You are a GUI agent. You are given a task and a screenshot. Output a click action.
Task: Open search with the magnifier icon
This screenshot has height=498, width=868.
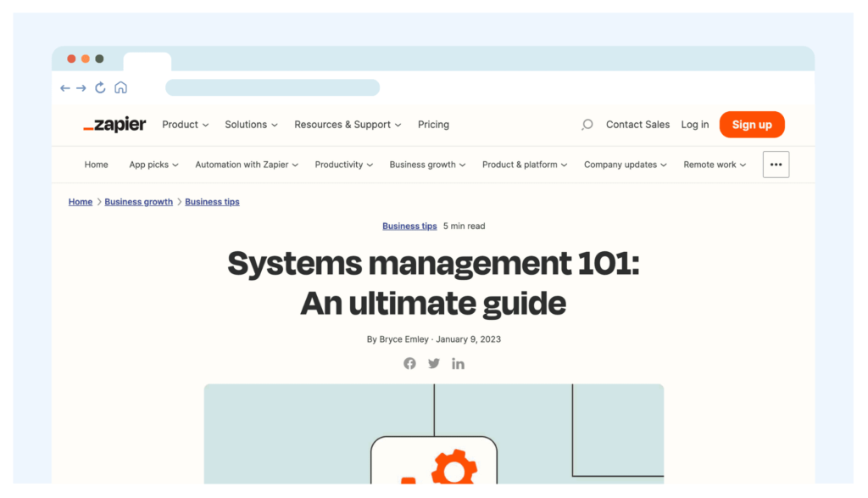(587, 125)
